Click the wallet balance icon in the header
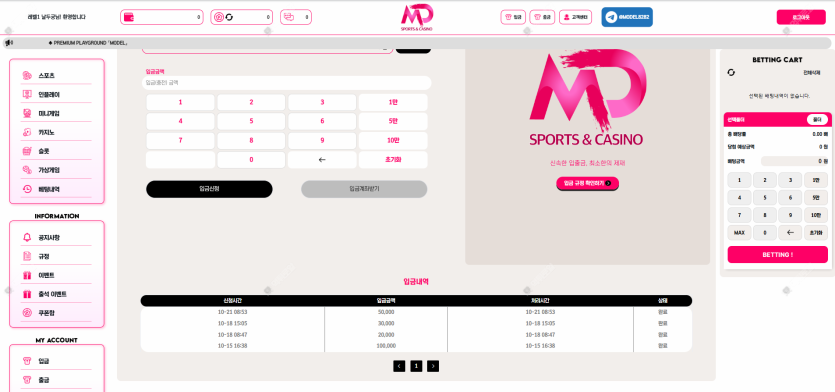835x392 pixels. [x=129, y=17]
